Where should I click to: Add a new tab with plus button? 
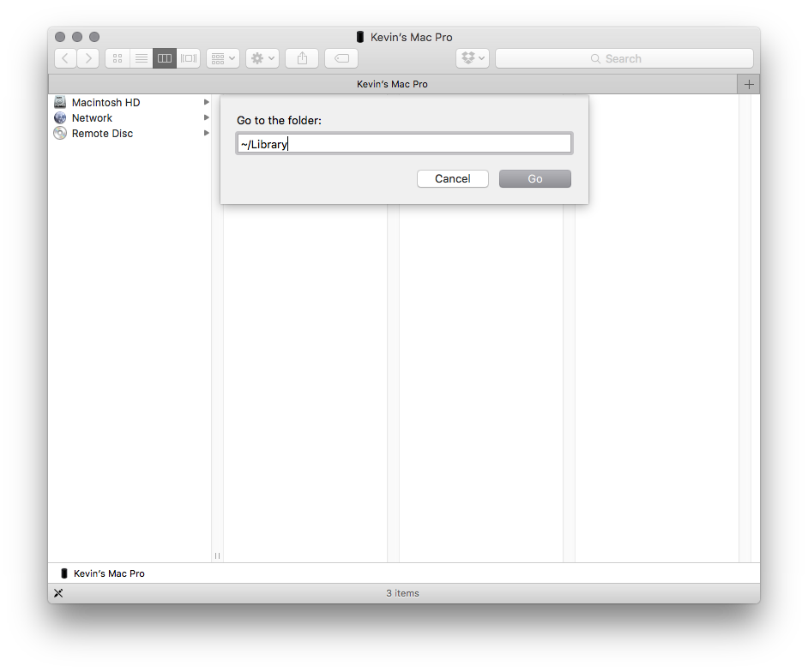[749, 84]
